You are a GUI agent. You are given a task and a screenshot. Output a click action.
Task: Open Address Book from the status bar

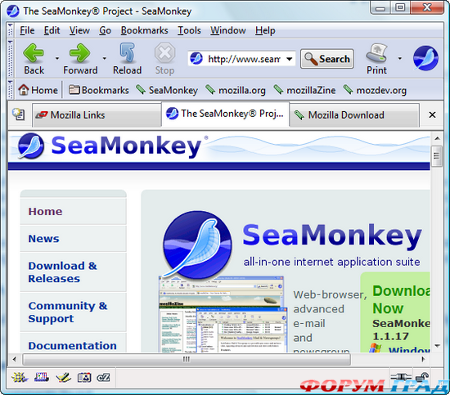tap(84, 377)
